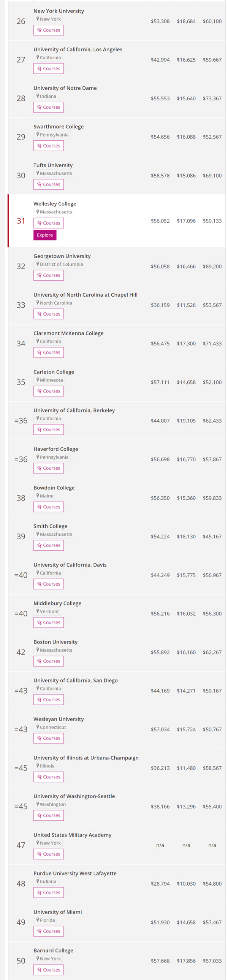The image size is (228, 980).
Task: Click the location pin next to District of Columbia
Action: click(38, 264)
